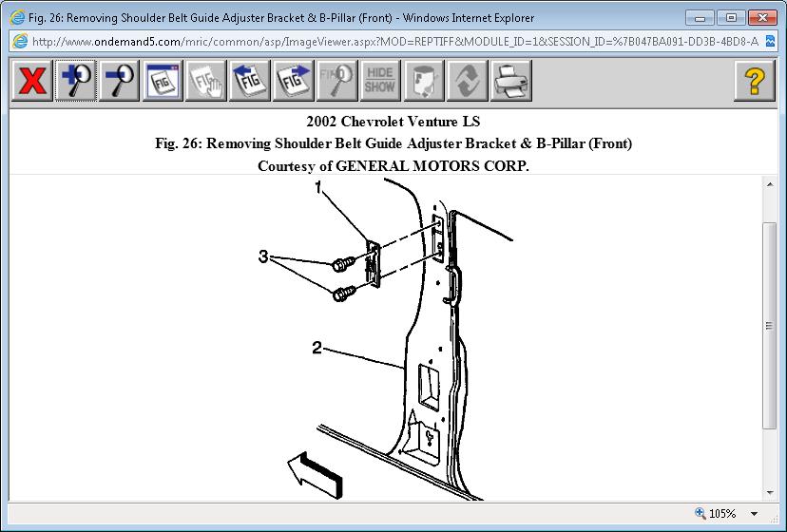787x532 pixels.
Task: Click the vertical scrollbar down arrow
Action: 770,493
